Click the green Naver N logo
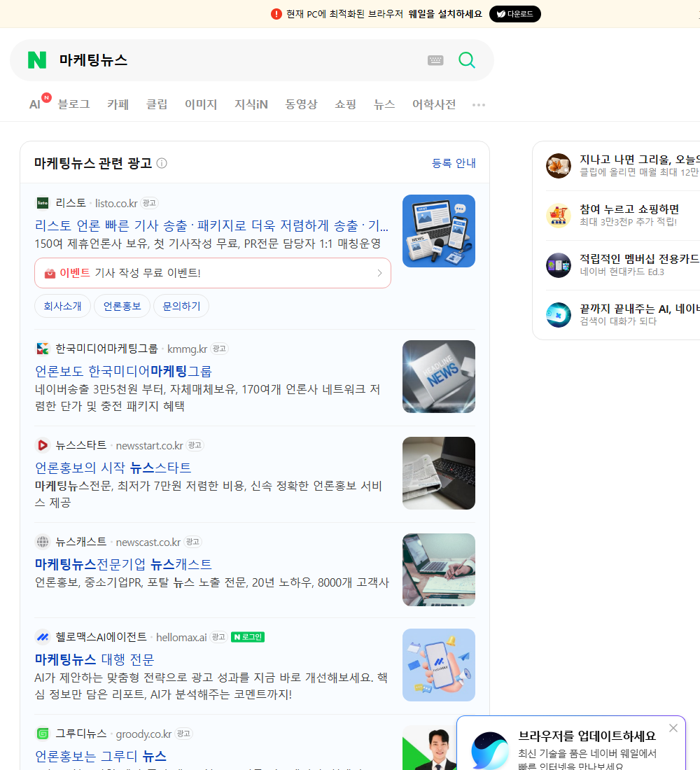700x770 pixels. pos(37,60)
